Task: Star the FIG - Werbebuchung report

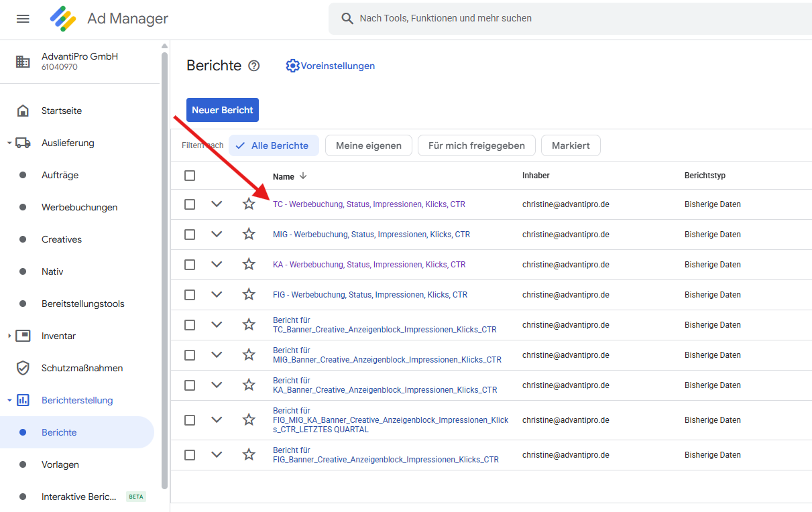Action: 249,294
